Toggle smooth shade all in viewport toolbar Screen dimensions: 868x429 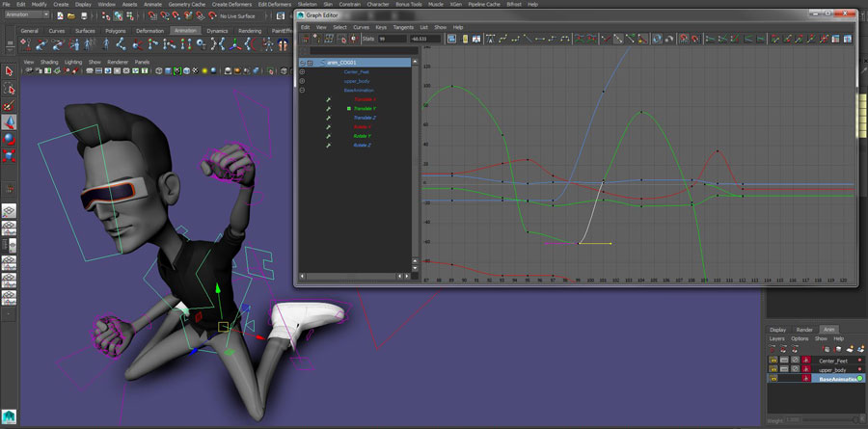coord(168,70)
